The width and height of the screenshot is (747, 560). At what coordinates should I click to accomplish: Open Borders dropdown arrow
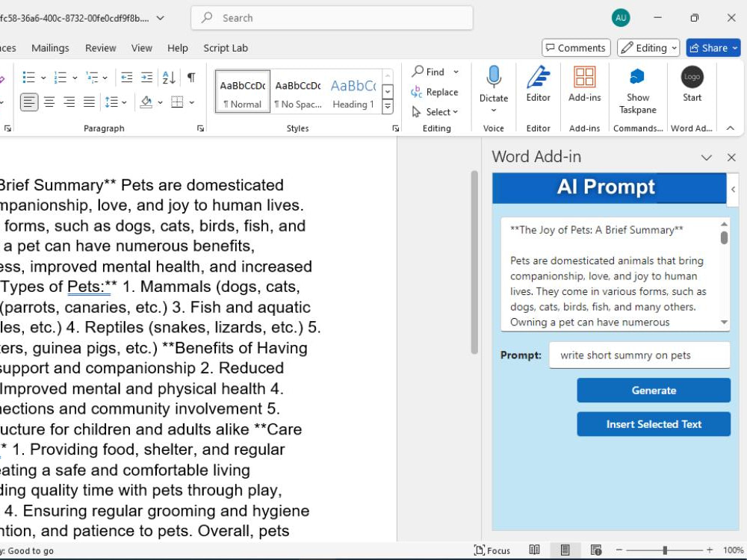click(x=191, y=102)
